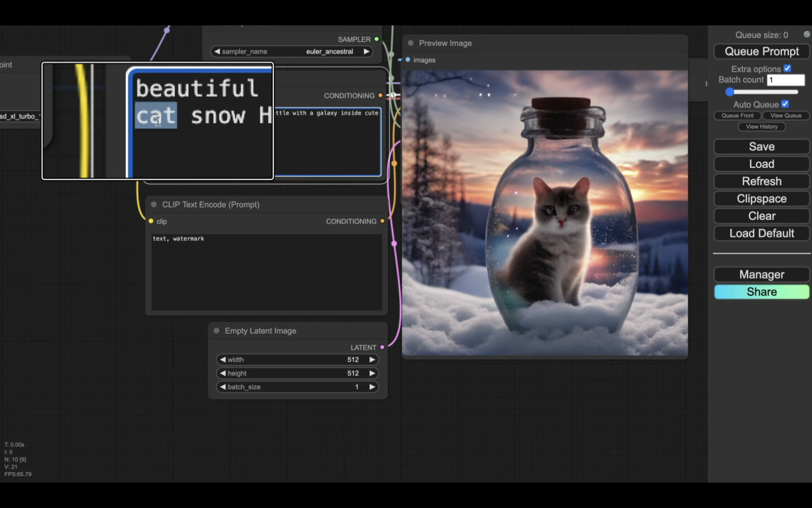Click the View Queue button
This screenshot has height=508, width=812.
point(786,116)
